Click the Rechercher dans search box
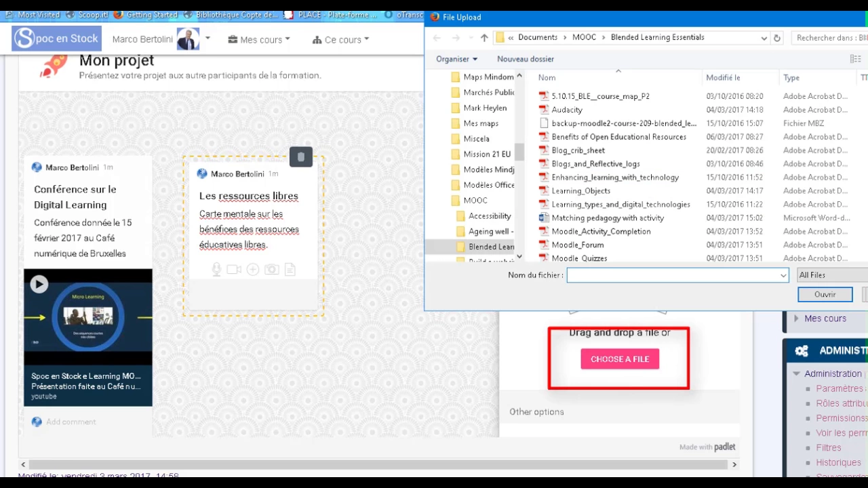The height and width of the screenshot is (488, 868). coord(829,38)
